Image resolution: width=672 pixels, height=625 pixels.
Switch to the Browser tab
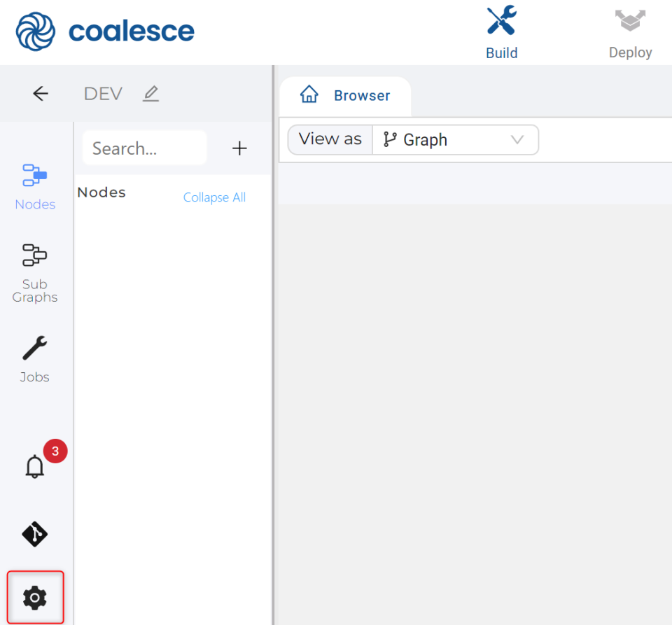361,95
